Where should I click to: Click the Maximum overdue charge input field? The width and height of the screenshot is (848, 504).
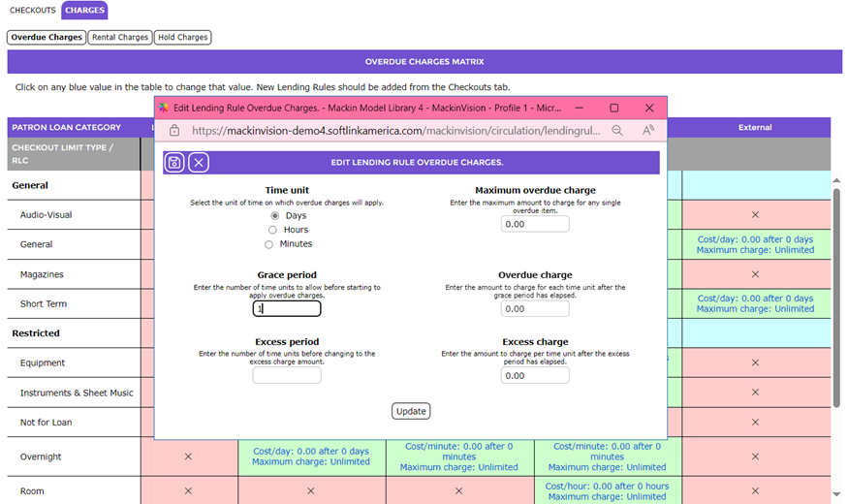pos(535,224)
